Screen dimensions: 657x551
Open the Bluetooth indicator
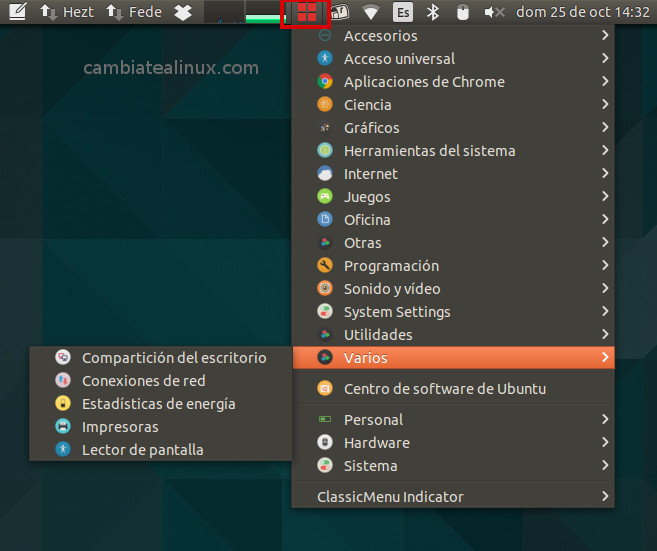click(x=432, y=12)
